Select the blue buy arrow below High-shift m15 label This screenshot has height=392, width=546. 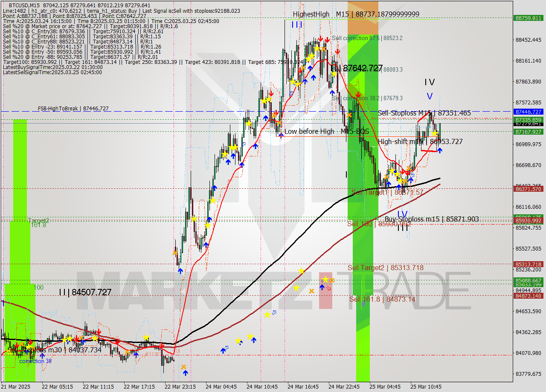pos(440,150)
